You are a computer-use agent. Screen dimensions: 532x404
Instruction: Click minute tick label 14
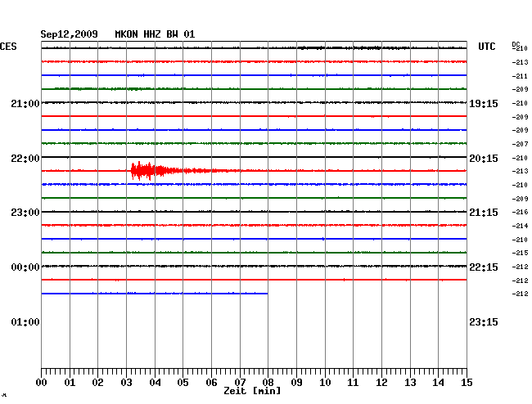point(438,382)
